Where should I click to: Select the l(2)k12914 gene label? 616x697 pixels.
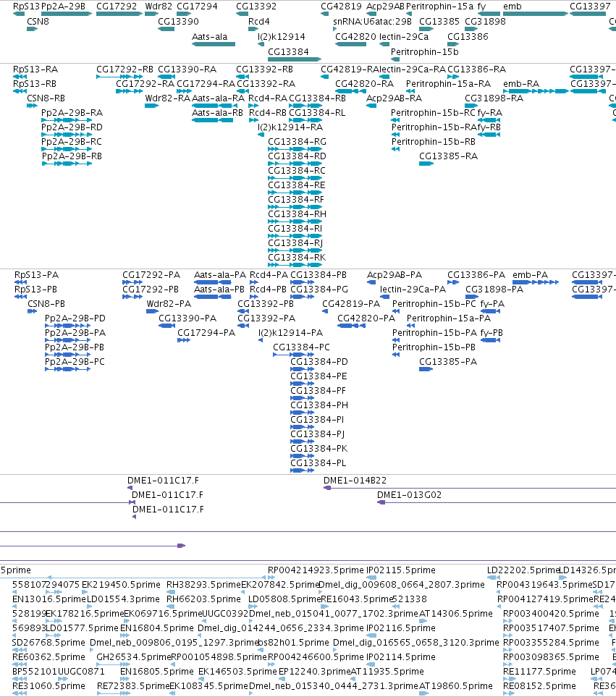(282, 37)
